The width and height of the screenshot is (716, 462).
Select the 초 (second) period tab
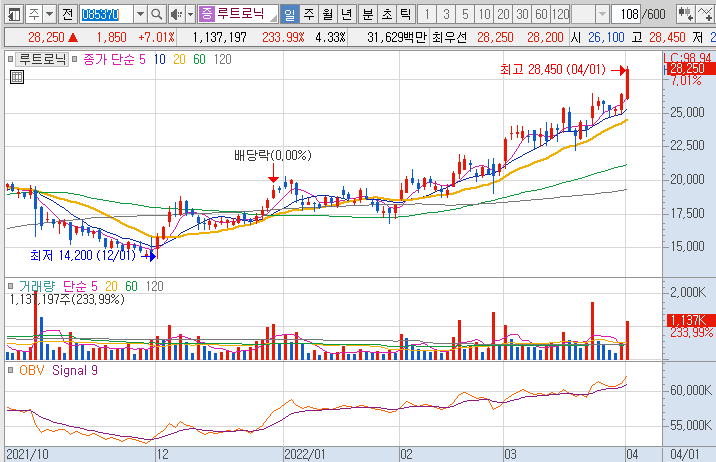pos(387,15)
